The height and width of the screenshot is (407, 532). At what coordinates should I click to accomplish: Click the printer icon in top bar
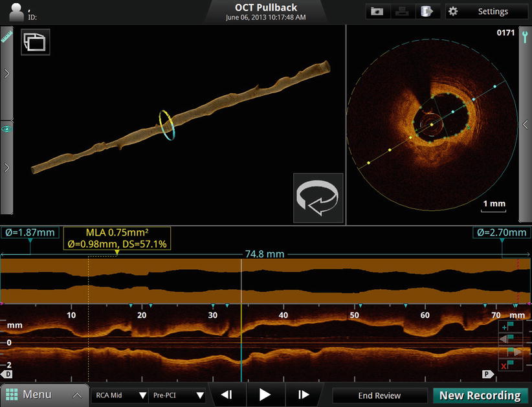click(403, 12)
